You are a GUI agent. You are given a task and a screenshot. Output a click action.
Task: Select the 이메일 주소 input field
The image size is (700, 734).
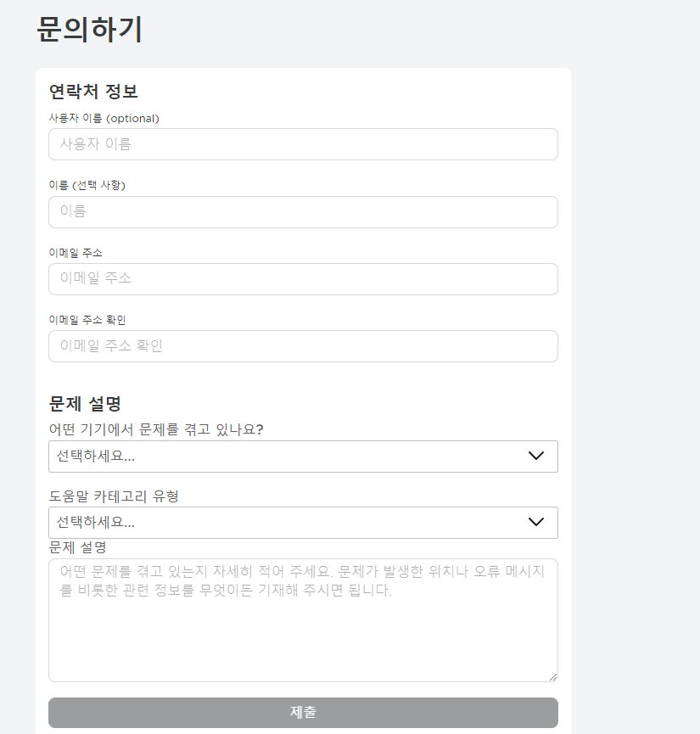point(303,279)
